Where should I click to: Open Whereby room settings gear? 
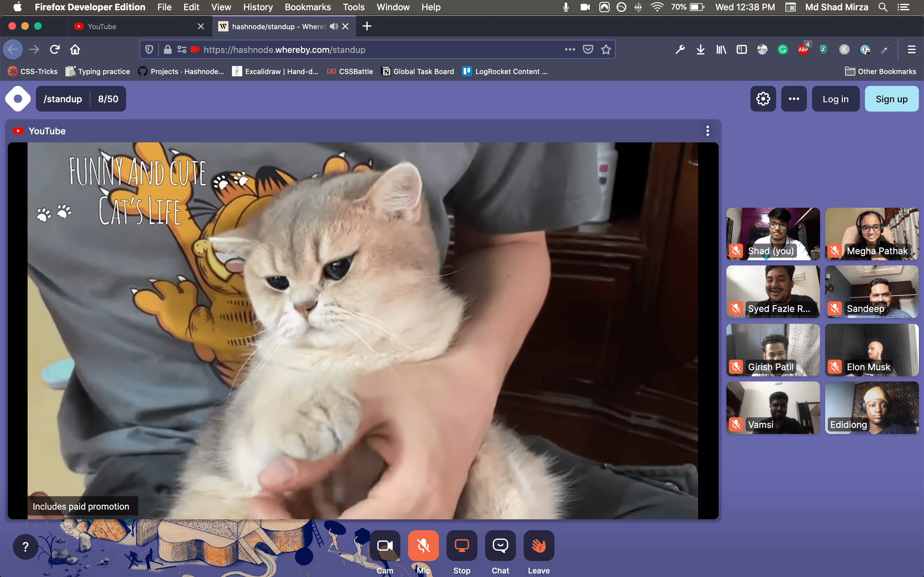point(763,99)
